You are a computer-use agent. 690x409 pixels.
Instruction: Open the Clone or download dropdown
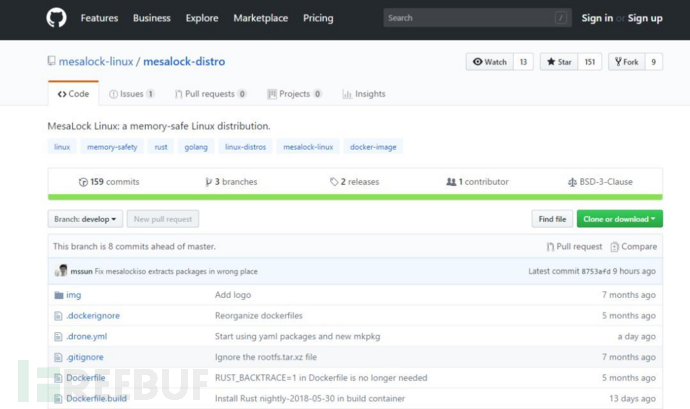[619, 219]
